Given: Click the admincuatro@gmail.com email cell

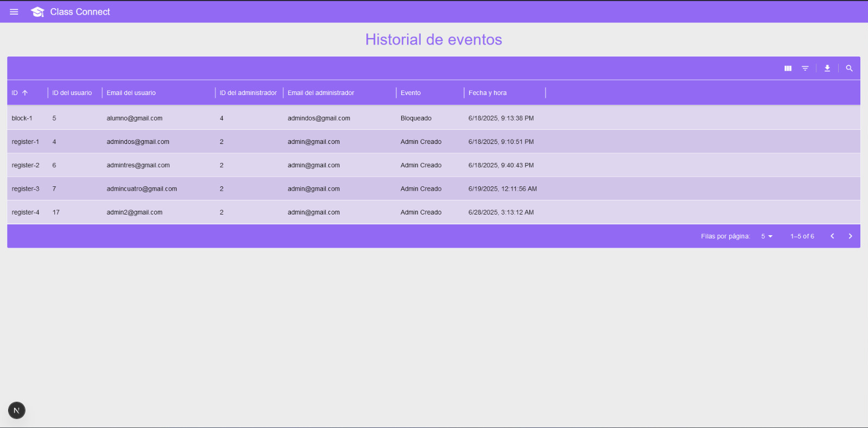Looking at the screenshot, I should (x=142, y=189).
